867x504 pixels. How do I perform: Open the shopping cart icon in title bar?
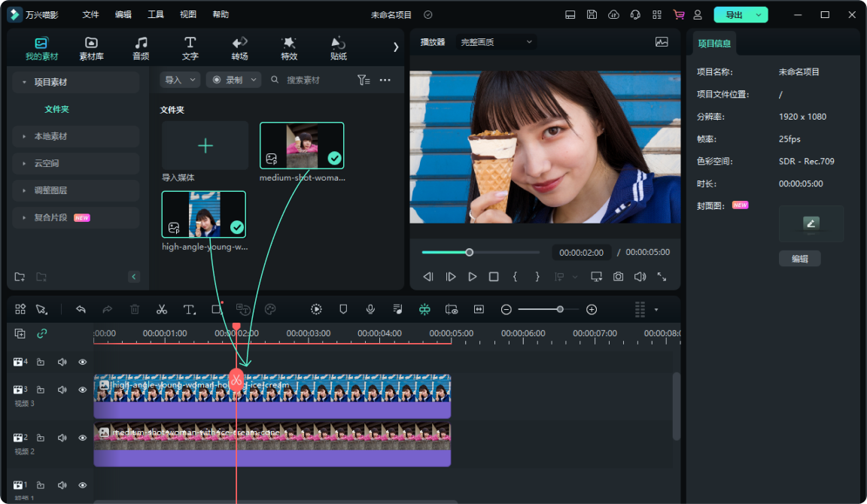pos(679,15)
